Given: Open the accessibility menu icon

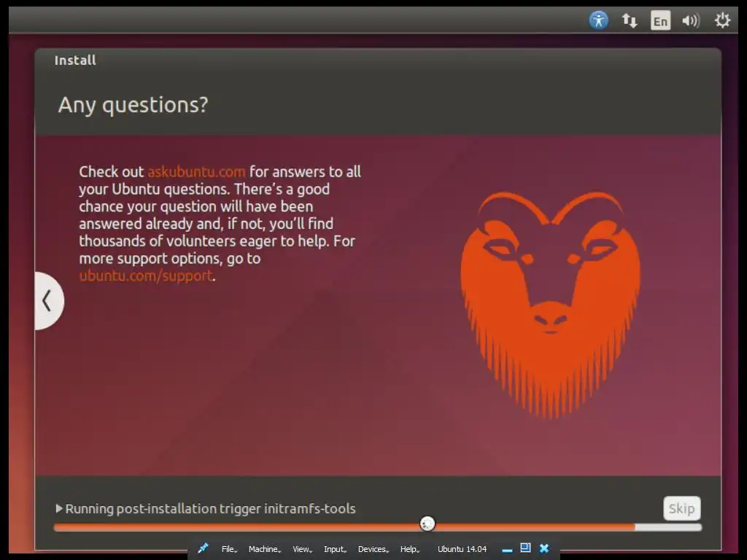Looking at the screenshot, I should (598, 20).
